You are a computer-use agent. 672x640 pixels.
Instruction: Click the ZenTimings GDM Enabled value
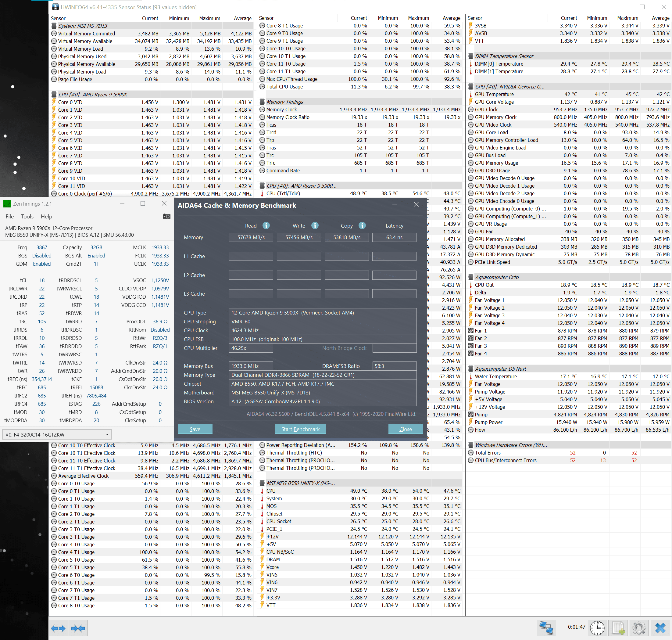point(41,264)
